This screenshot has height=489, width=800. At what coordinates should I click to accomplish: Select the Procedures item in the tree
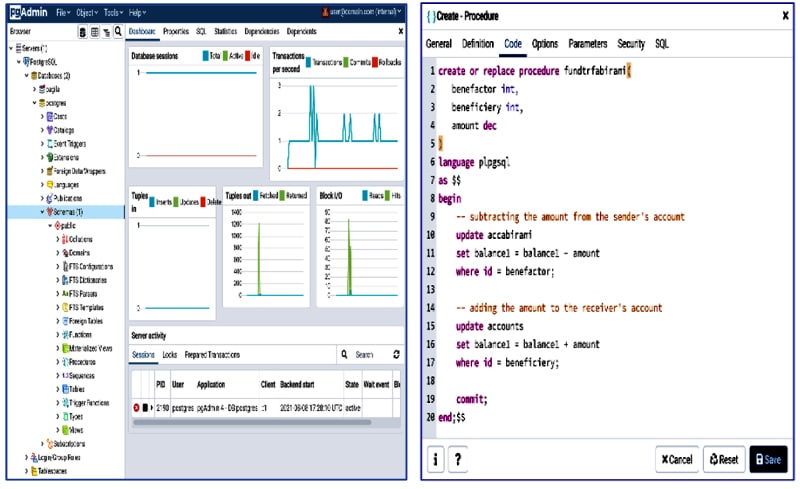(x=80, y=362)
